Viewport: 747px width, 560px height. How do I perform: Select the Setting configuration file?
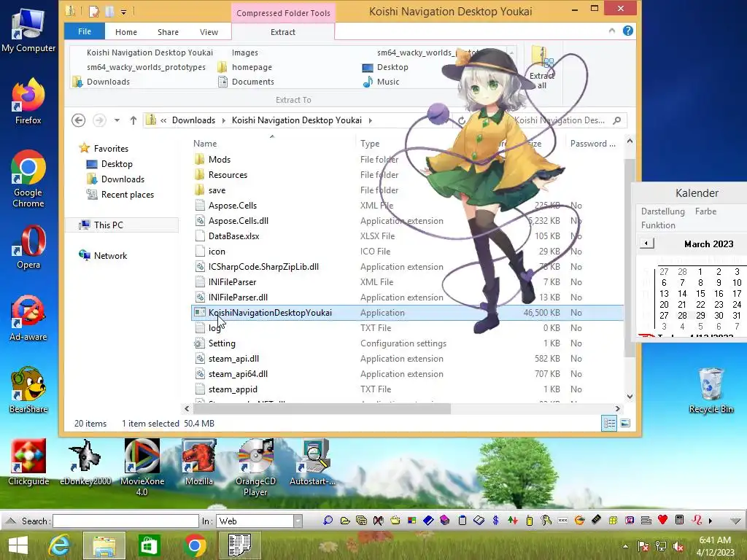pos(222,343)
